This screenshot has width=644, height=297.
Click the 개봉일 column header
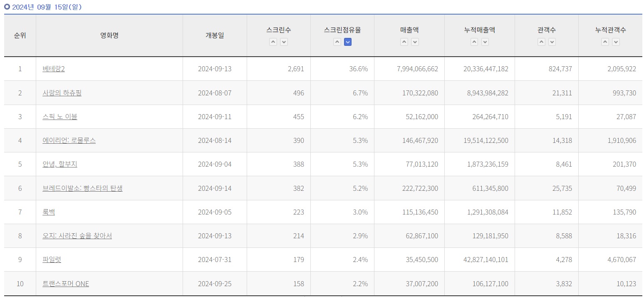coord(215,35)
